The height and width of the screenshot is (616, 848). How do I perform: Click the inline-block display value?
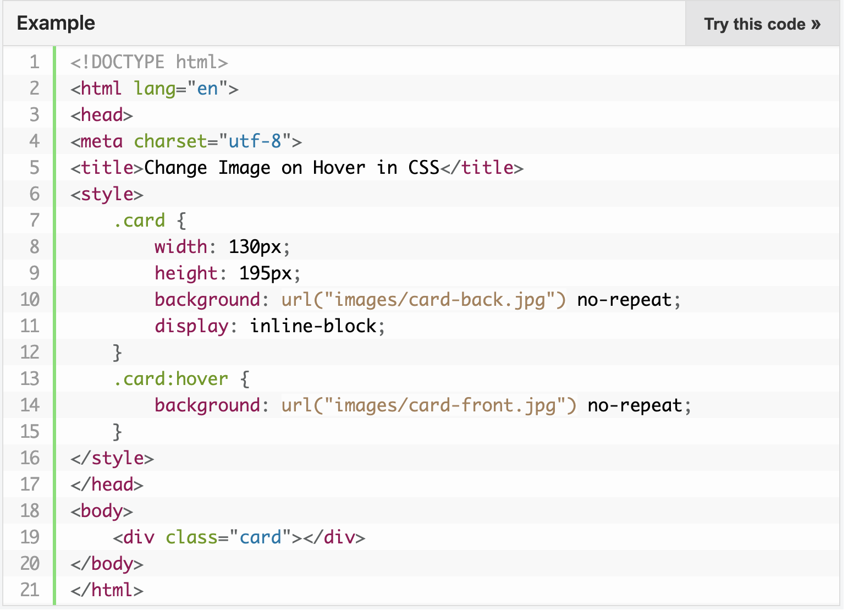coord(313,326)
